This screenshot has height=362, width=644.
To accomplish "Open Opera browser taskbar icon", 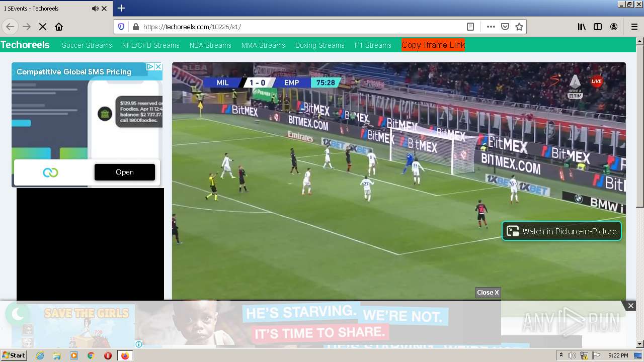I will pyautogui.click(x=108, y=355).
